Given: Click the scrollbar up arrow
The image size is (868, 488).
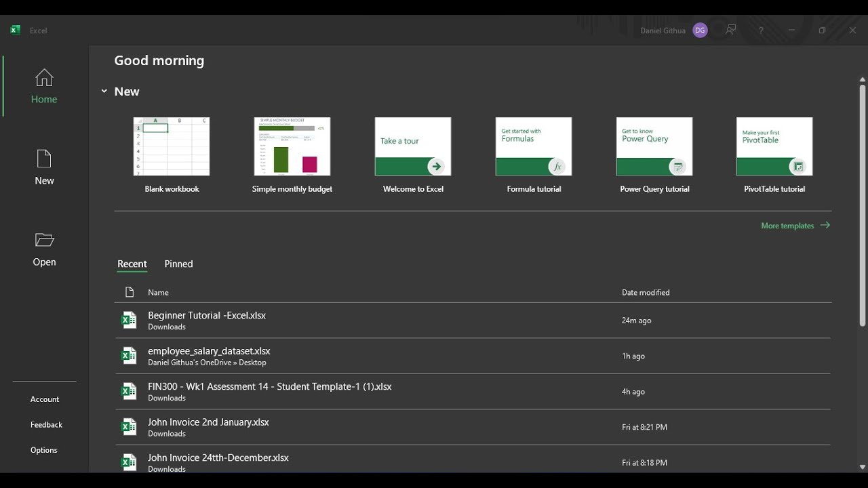Looking at the screenshot, I should coord(863,79).
